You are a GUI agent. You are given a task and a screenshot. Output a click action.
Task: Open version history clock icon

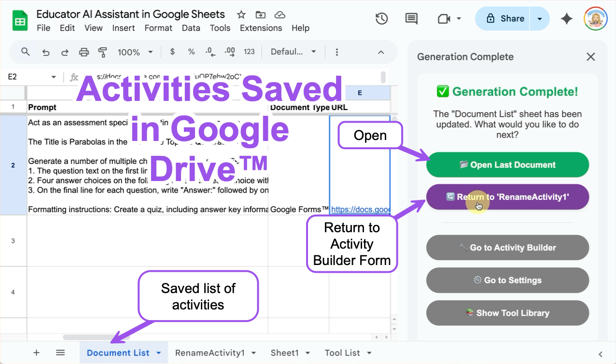pyautogui.click(x=382, y=19)
